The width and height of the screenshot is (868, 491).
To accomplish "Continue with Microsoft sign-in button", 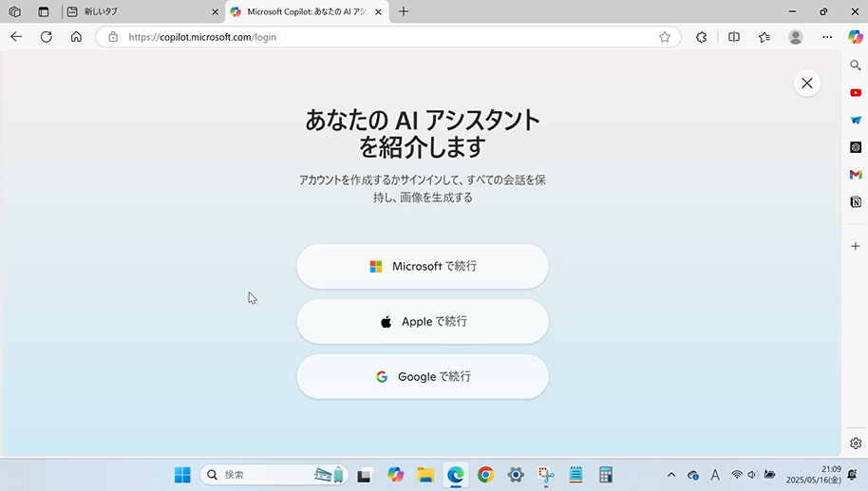I will pos(423,267).
